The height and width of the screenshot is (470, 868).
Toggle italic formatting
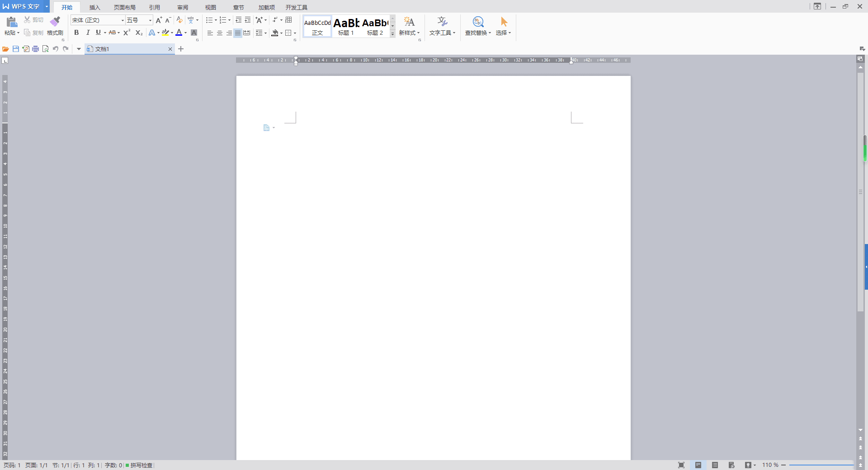[x=88, y=33]
